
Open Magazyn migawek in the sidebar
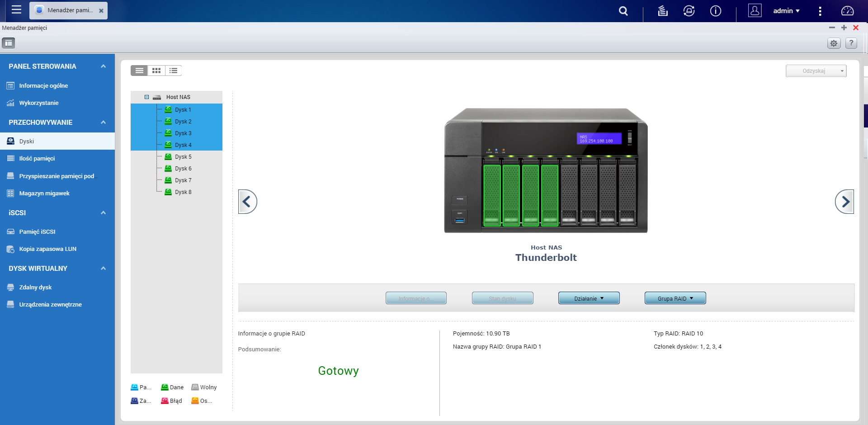tap(57, 194)
